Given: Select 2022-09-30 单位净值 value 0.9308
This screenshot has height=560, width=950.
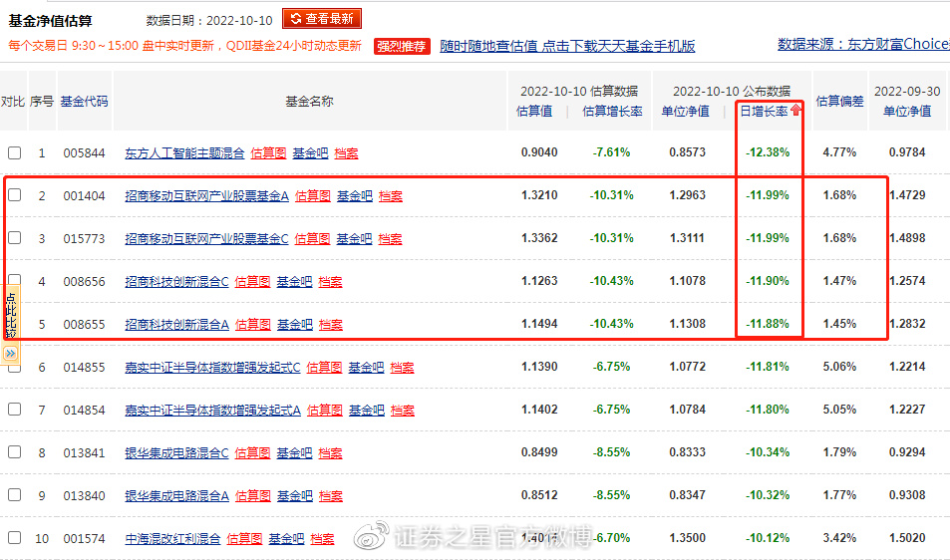Looking at the screenshot, I should click(907, 494).
